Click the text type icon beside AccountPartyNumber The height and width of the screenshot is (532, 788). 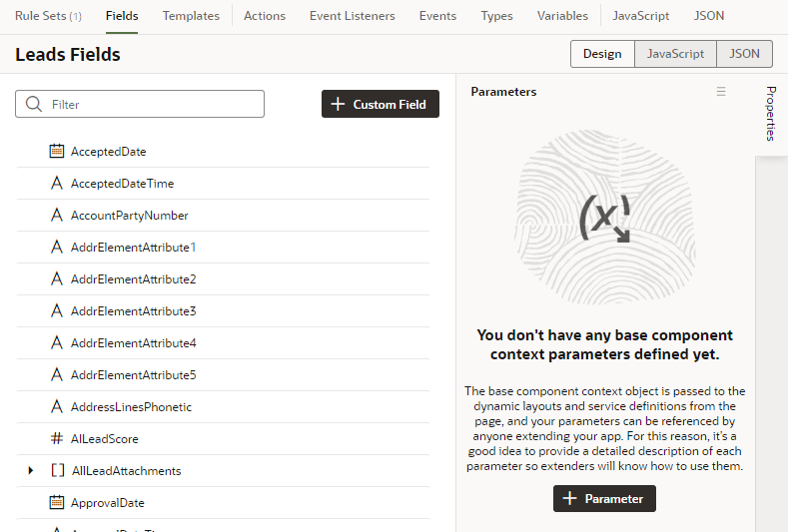57,215
